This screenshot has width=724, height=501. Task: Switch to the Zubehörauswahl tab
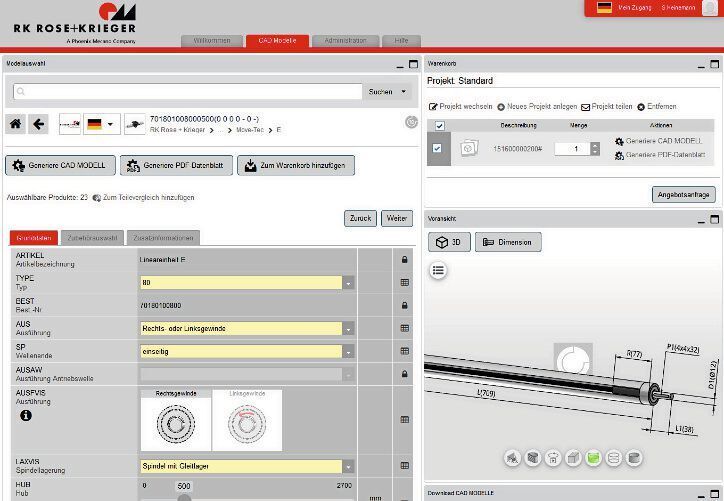(92, 238)
